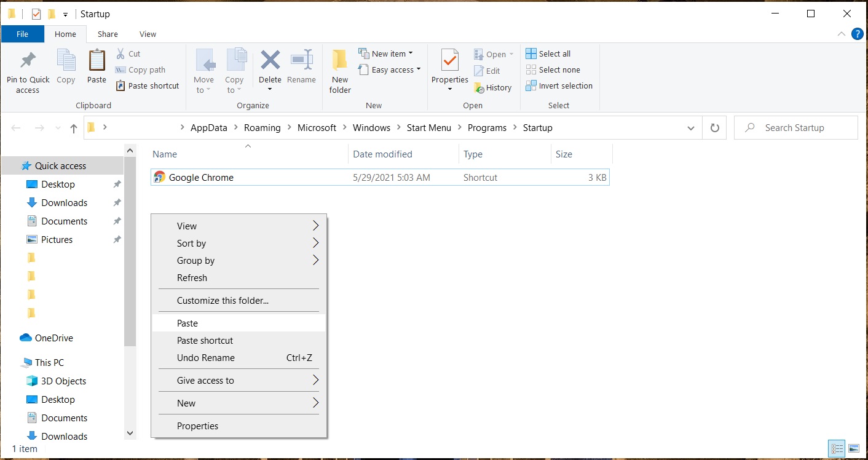Click the Forward navigation arrow
Screen dimensions: 868x460
click(39, 128)
